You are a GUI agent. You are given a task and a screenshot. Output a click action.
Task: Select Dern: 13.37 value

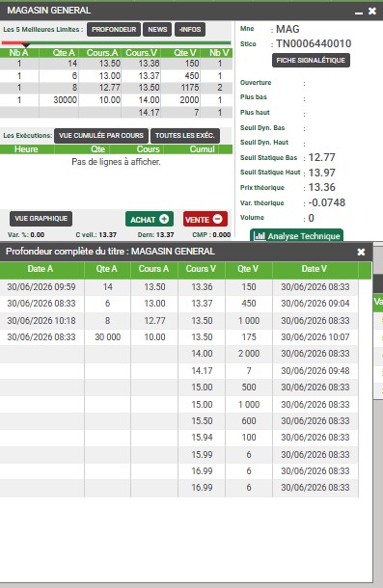click(x=156, y=235)
